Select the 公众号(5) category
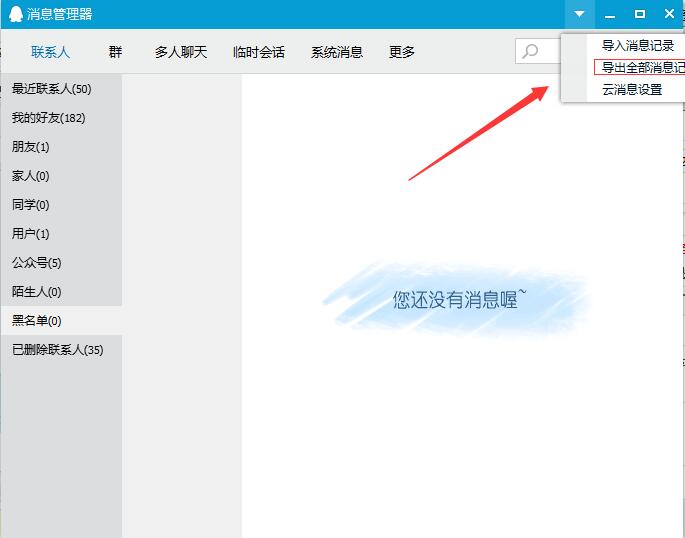 tap(37, 263)
